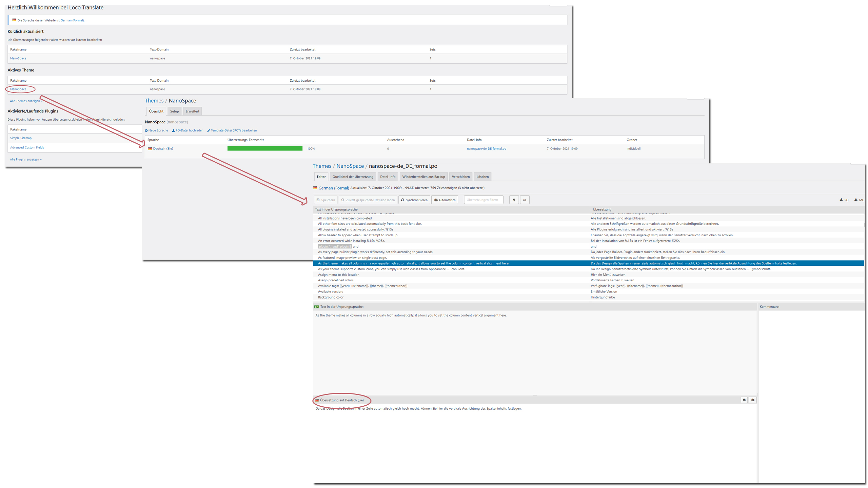
Task: Open the Quelldatei der Übersetzung tab
Action: pyautogui.click(x=353, y=177)
